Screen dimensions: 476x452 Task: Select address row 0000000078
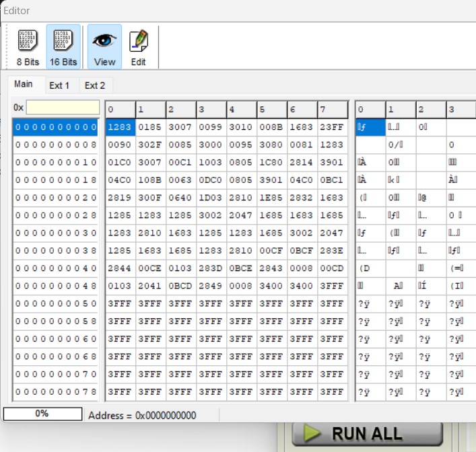tap(56, 391)
